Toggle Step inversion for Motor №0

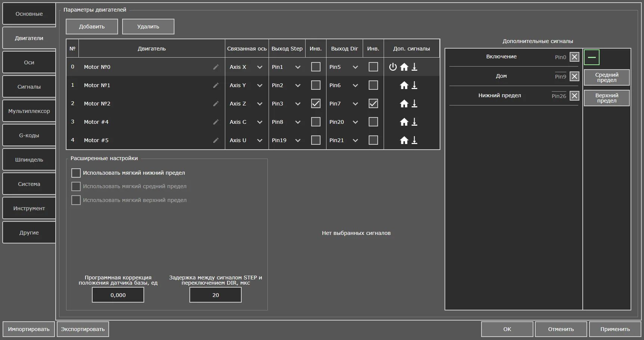316,67
